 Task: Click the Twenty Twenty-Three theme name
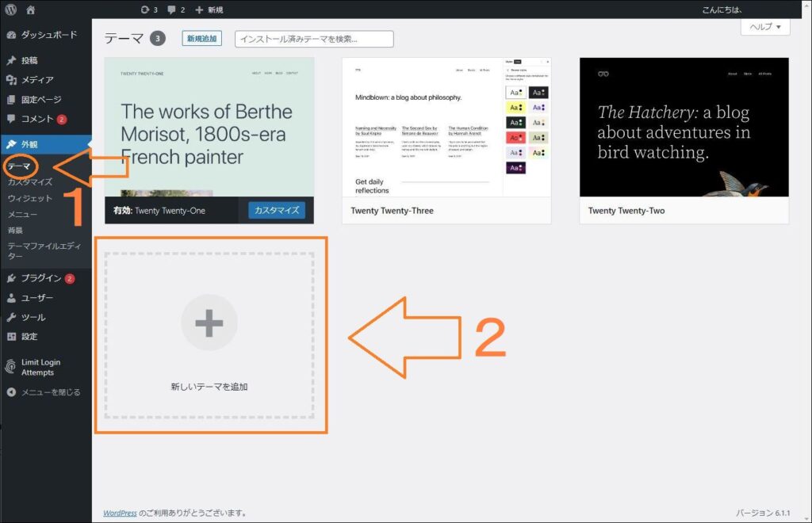tap(392, 211)
